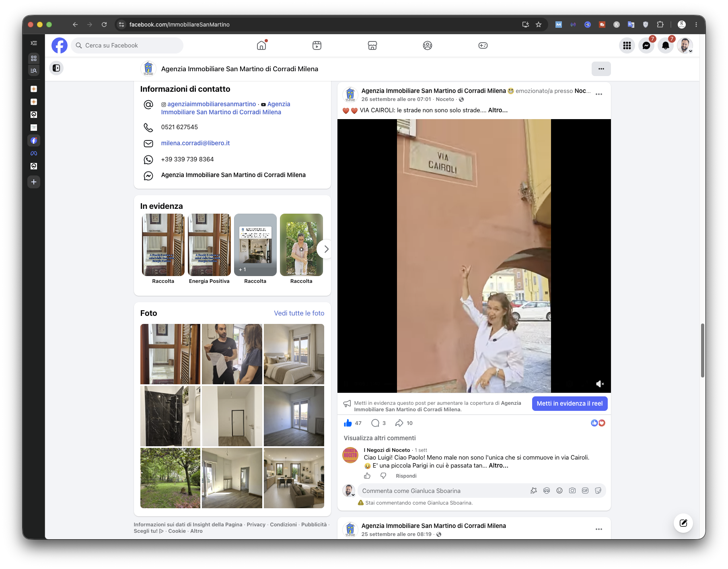
Task: Reload the page in browser toolbar
Action: coord(104,25)
